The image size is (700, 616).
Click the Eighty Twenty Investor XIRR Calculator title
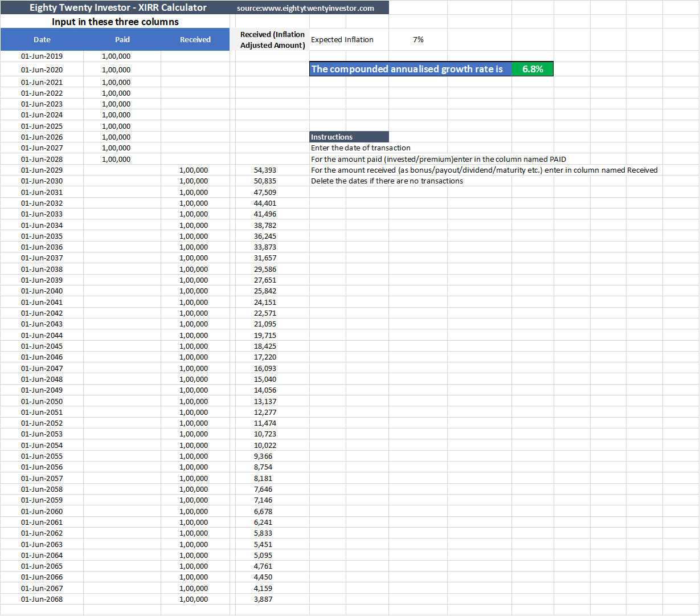(118, 8)
